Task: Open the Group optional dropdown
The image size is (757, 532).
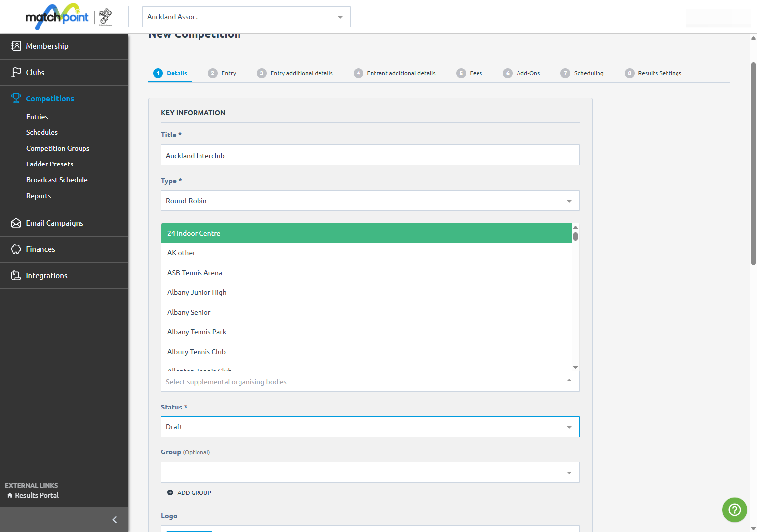Action: point(370,472)
